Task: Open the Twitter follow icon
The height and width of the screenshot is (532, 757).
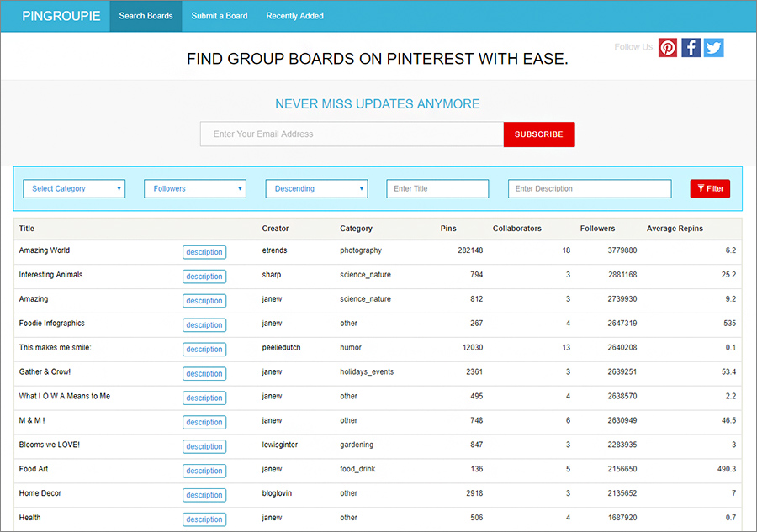Action: point(713,48)
